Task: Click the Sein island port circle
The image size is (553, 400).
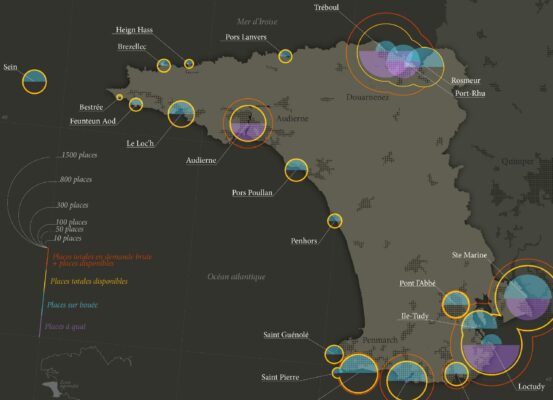Action: [x=34, y=81]
